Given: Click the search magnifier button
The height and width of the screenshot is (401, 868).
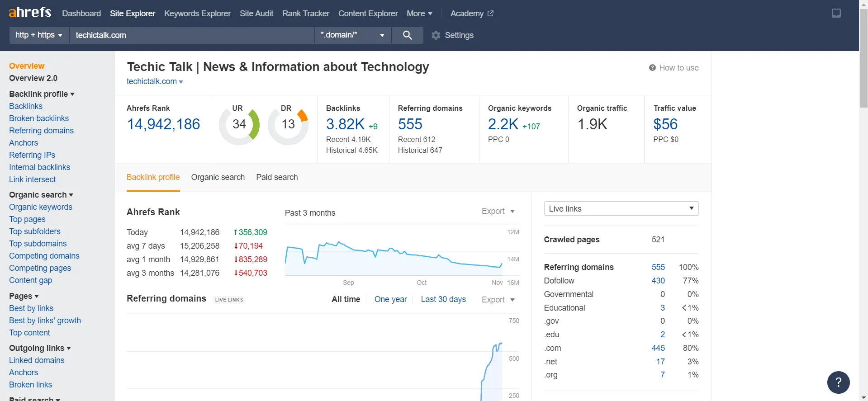Looking at the screenshot, I should (407, 35).
